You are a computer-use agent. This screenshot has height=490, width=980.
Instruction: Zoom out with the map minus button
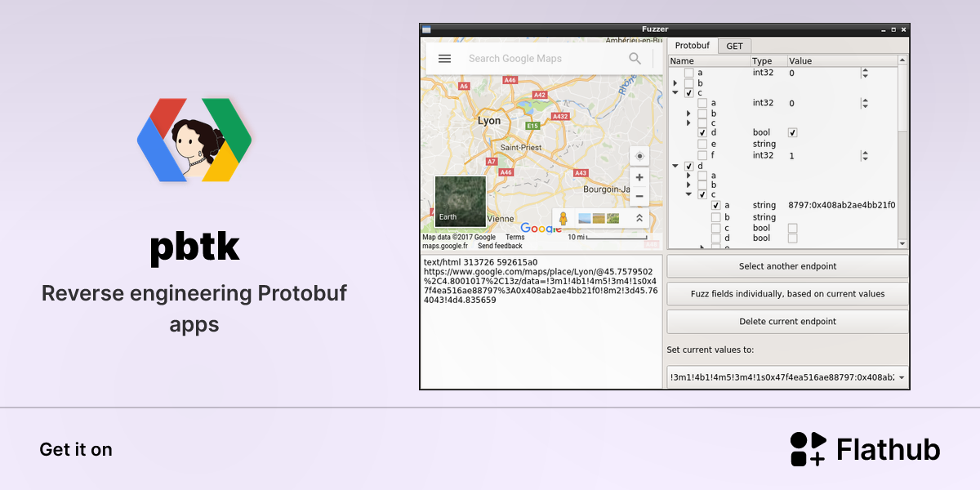[x=639, y=196]
